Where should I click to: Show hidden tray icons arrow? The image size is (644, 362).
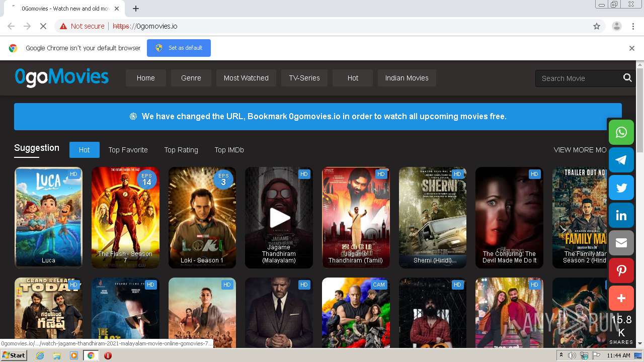561,355
